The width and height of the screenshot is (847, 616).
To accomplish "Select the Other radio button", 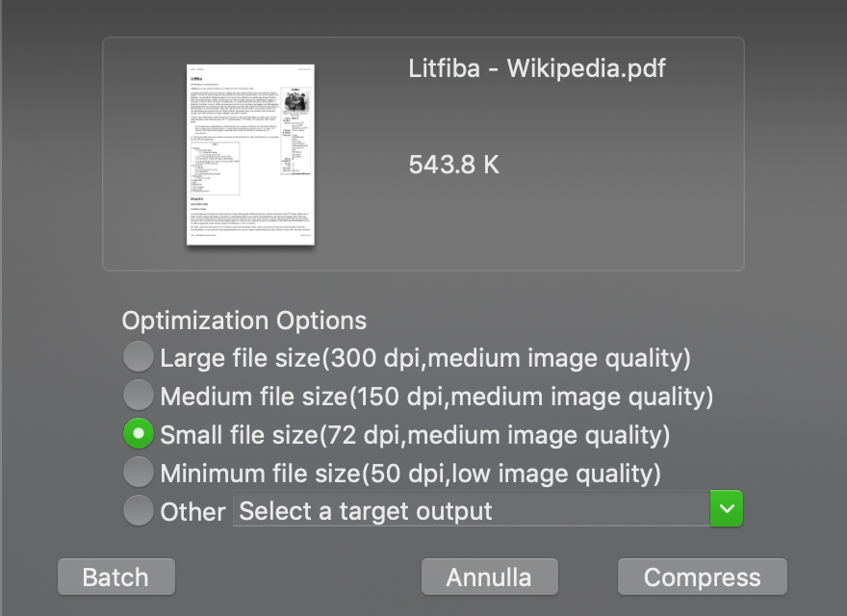I will pos(139,510).
